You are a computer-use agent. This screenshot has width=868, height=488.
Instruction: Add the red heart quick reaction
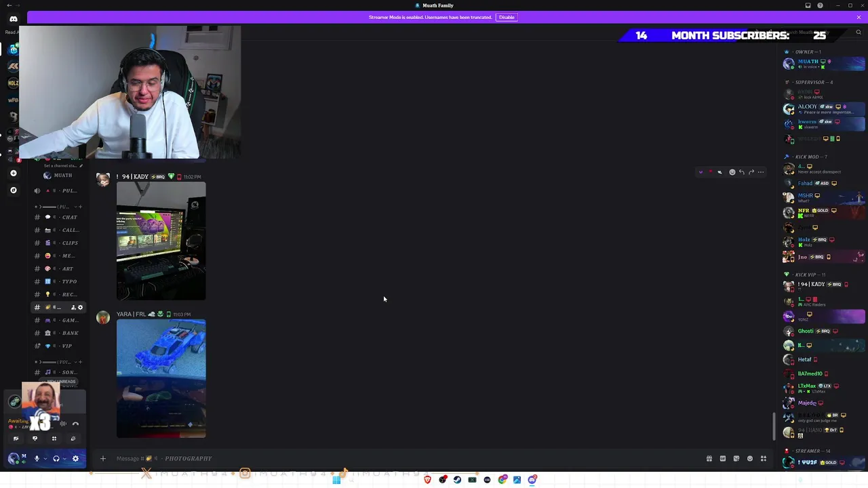711,171
